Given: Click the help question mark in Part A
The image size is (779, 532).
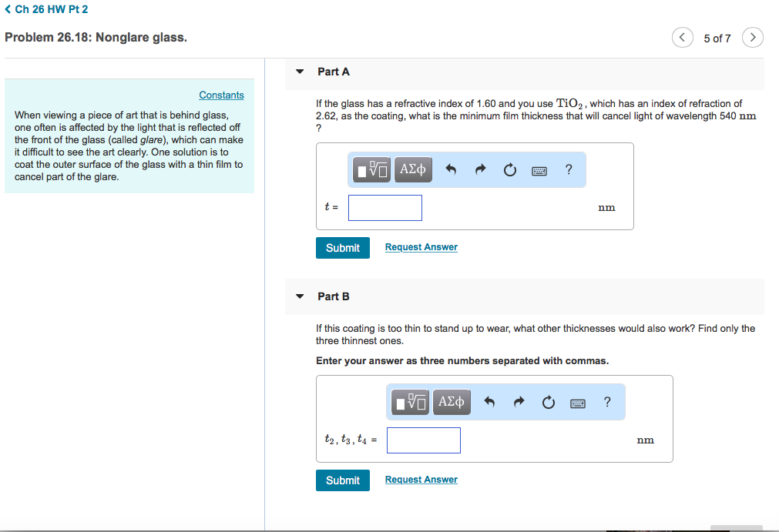Looking at the screenshot, I should click(x=568, y=169).
